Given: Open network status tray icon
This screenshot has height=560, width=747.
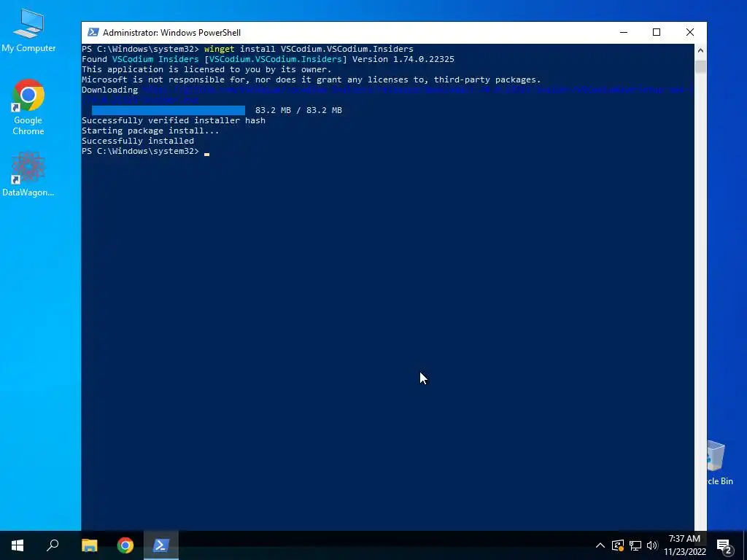Looking at the screenshot, I should click(x=635, y=545).
